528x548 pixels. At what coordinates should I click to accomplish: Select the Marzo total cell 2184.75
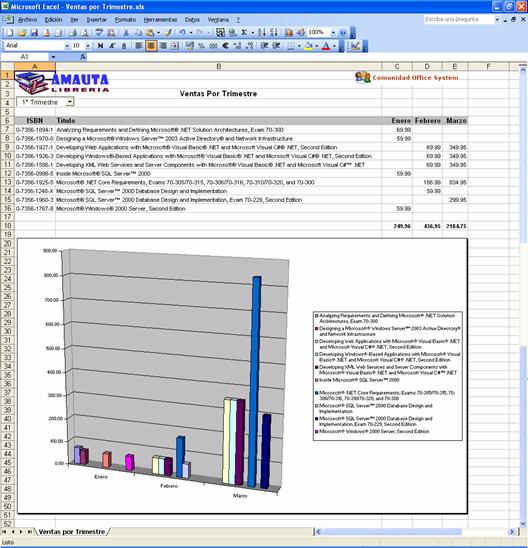pos(455,226)
